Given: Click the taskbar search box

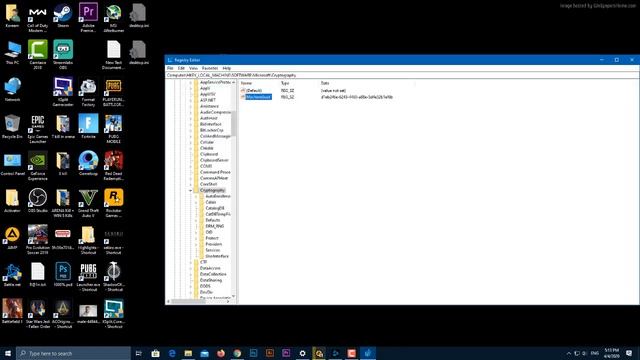Looking at the screenshot, I should coord(73,353).
